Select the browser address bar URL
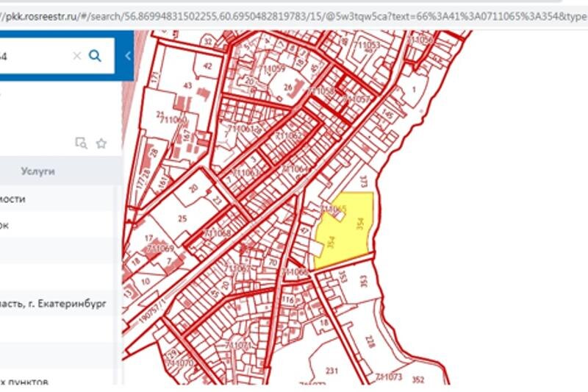Viewport: 588px width, 392px height. point(294,16)
